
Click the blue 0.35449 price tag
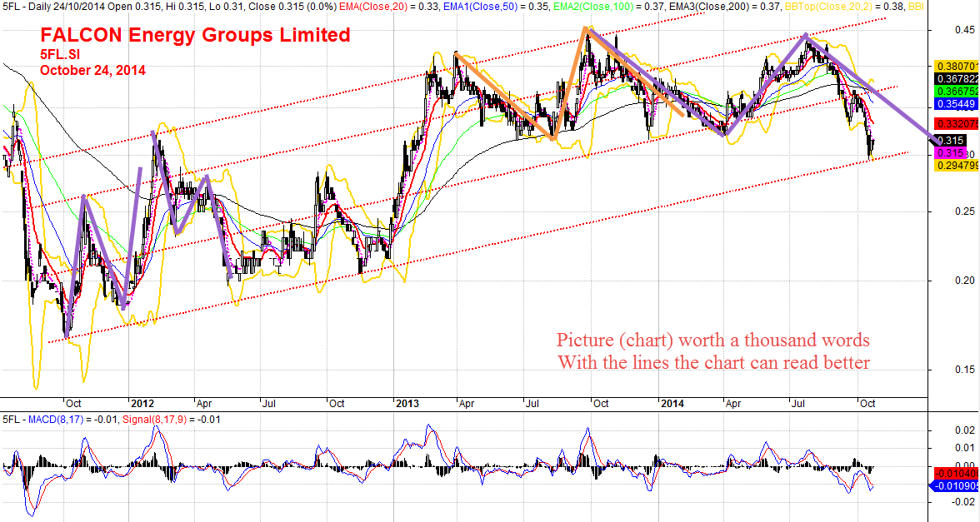click(x=957, y=103)
